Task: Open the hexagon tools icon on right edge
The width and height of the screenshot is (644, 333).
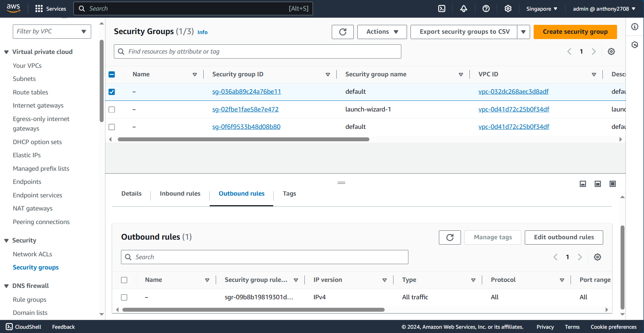Action: tap(635, 45)
